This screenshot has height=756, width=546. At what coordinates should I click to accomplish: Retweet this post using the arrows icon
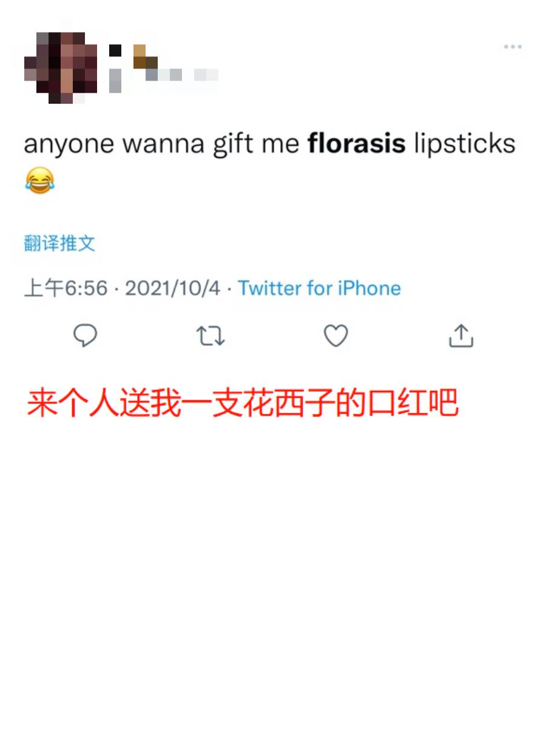tap(211, 336)
